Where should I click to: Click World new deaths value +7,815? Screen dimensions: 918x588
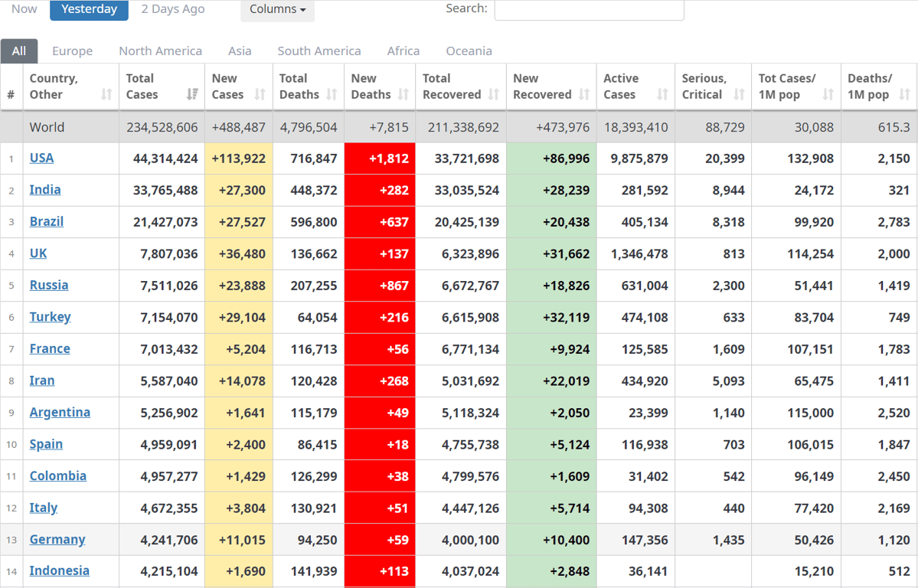389,127
